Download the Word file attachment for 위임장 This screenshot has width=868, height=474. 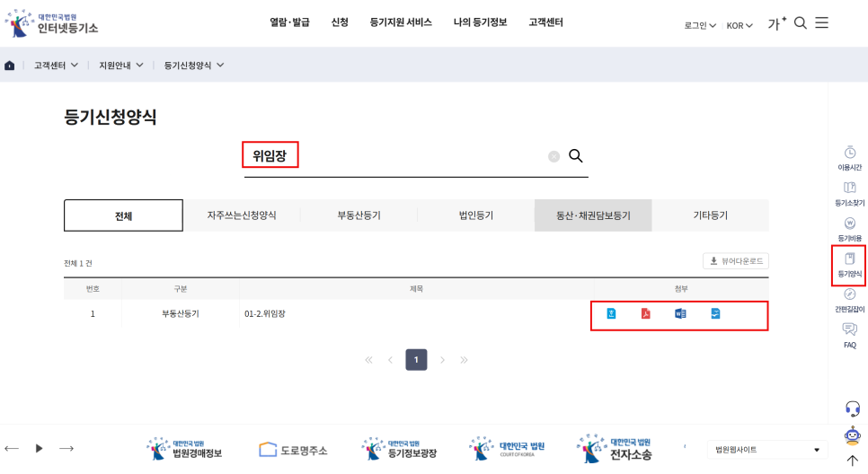[x=680, y=313]
